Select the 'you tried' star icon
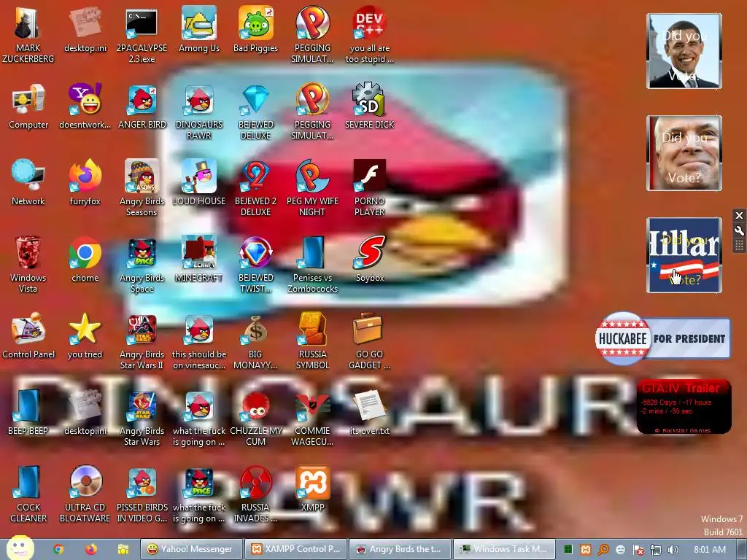This screenshot has width=747, height=560. coord(85,336)
